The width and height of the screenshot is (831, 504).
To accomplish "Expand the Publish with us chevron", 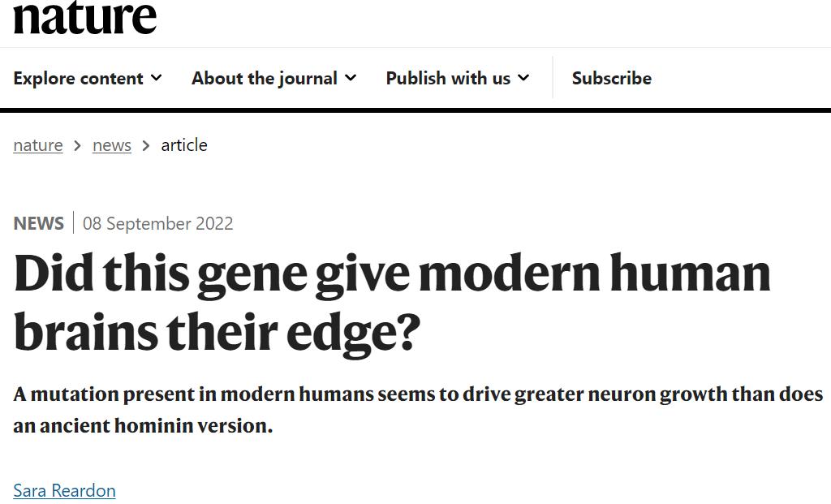I will pos(523,78).
